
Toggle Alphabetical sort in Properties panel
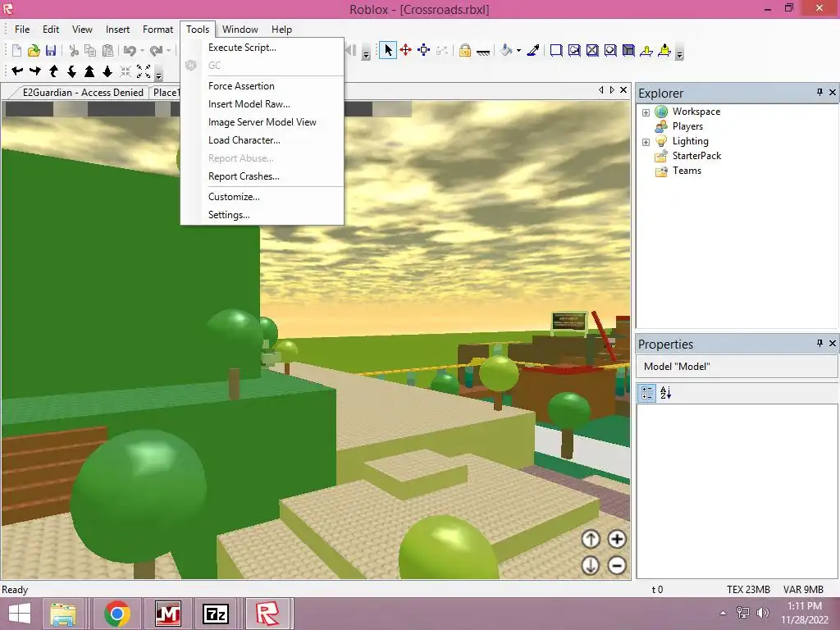click(x=665, y=393)
